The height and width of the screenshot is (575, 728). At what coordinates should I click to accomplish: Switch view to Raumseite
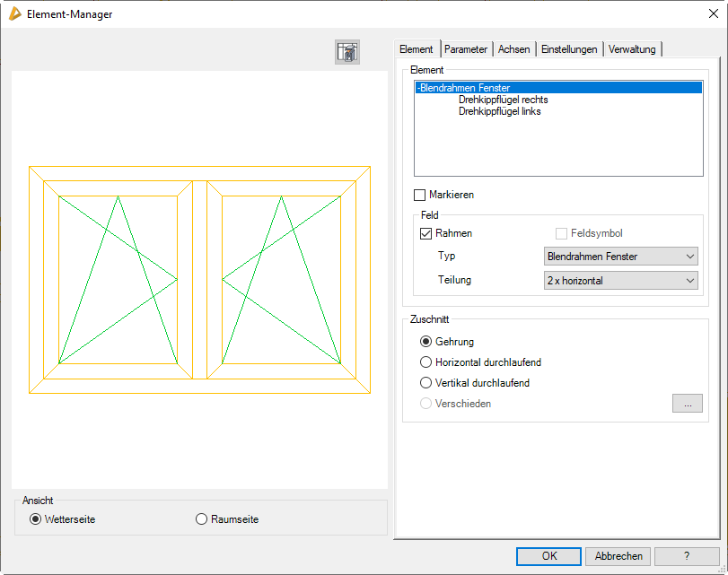pyautogui.click(x=202, y=519)
